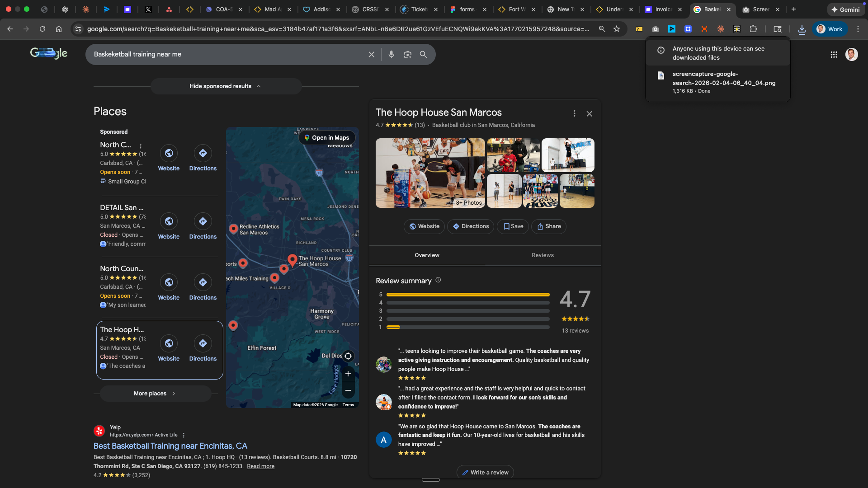Open the Downloads list from the toolbar
Image resolution: width=868 pixels, height=488 pixels.
pos(802,28)
